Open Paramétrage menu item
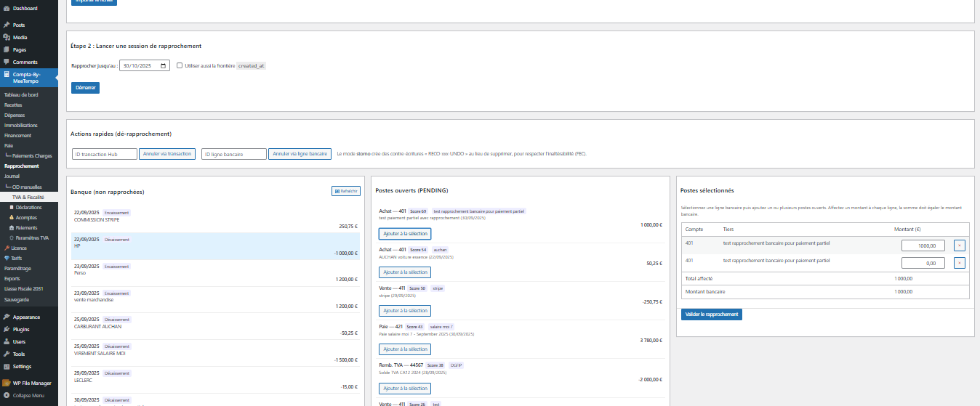The image size is (980, 406). pyautogui.click(x=17, y=268)
